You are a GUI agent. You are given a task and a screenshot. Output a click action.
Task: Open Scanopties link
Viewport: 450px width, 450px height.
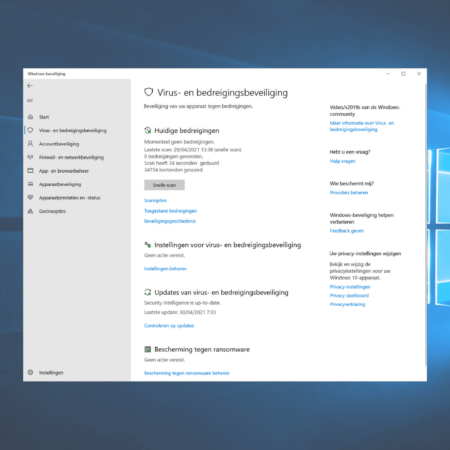click(x=155, y=200)
